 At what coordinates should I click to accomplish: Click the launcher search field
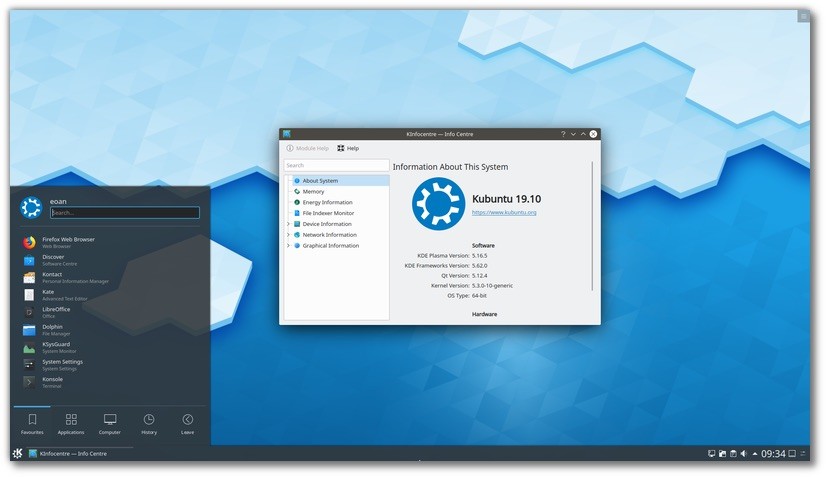point(125,212)
